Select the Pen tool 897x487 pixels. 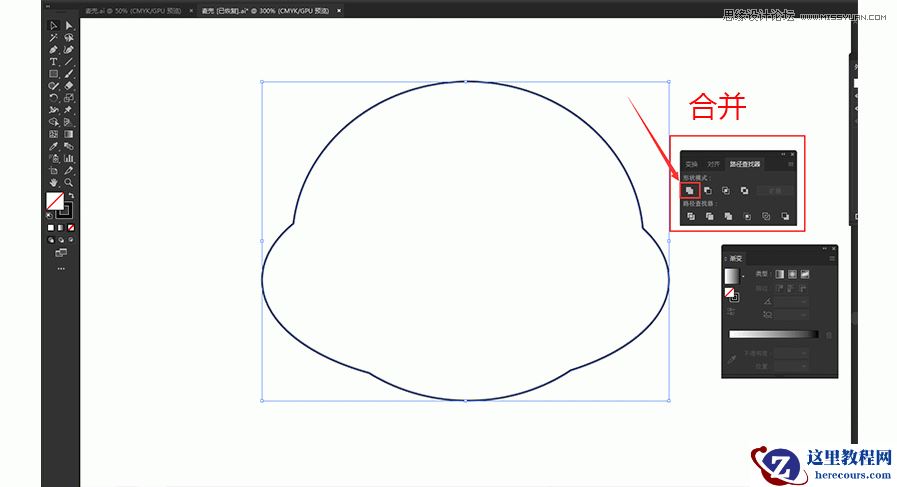tap(53, 50)
